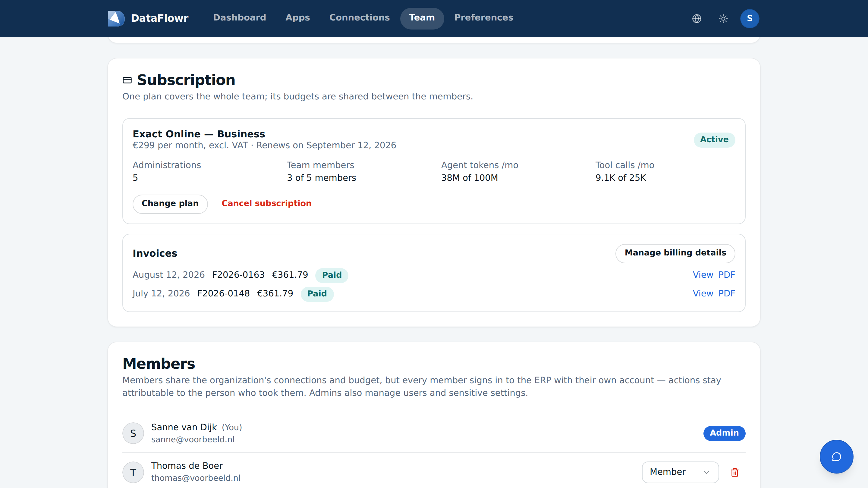View the August 12, 2026 invoice

pyautogui.click(x=703, y=275)
